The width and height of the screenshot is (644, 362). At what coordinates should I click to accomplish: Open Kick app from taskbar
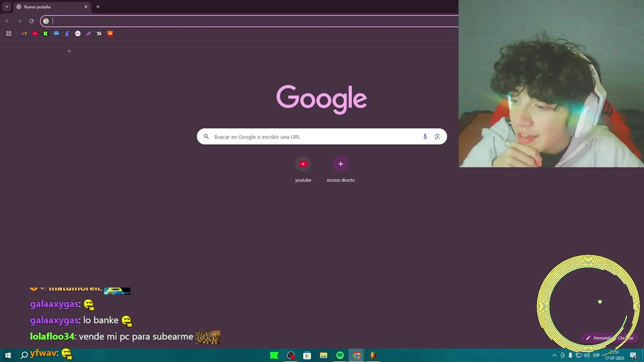[x=274, y=355]
